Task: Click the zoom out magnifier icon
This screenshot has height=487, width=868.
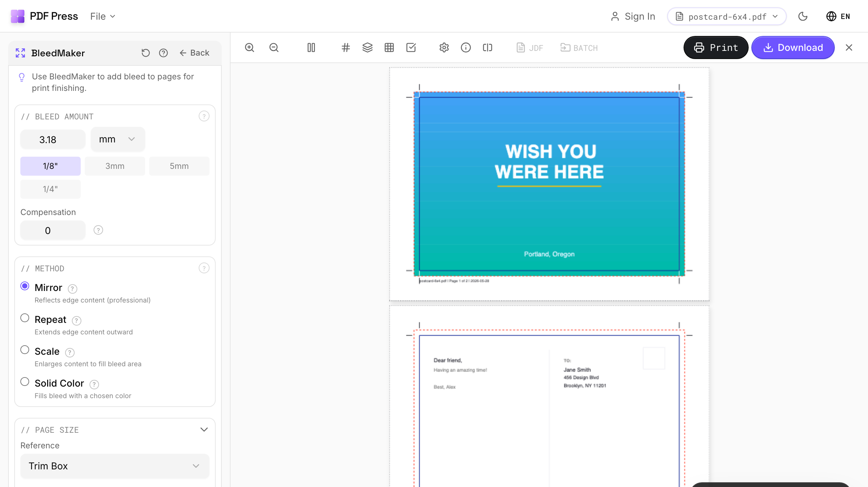Action: (x=274, y=48)
